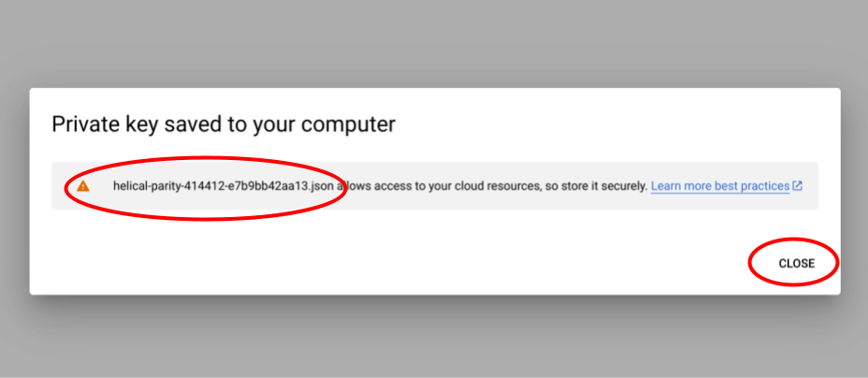Click empty white dialog area left of CLOSE
The image size is (868, 378).
coord(468,263)
